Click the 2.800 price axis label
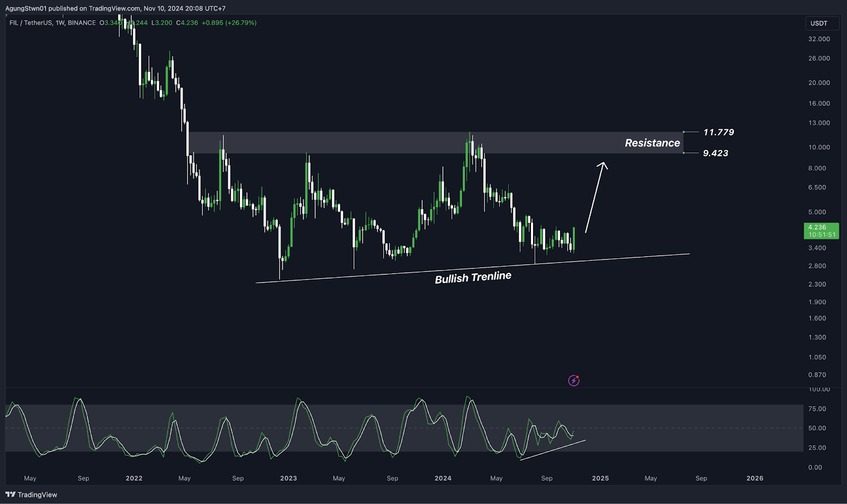This screenshot has height=504, width=847. [x=817, y=266]
